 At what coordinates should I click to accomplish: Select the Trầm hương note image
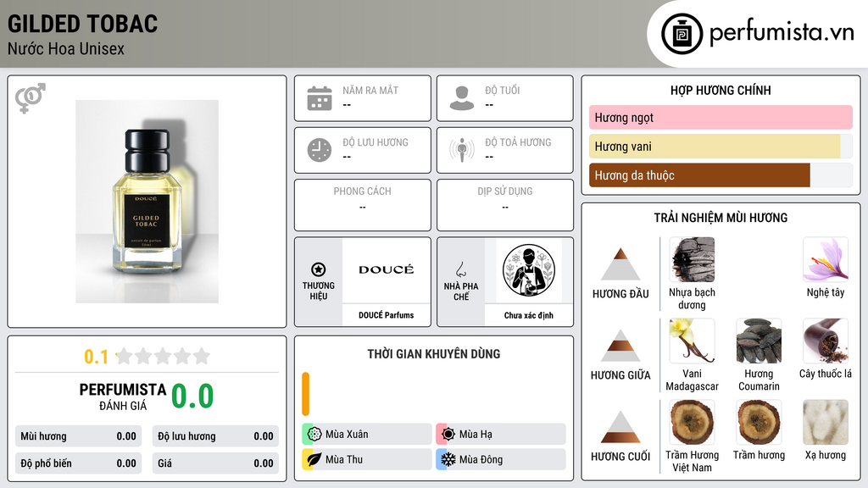click(x=759, y=423)
